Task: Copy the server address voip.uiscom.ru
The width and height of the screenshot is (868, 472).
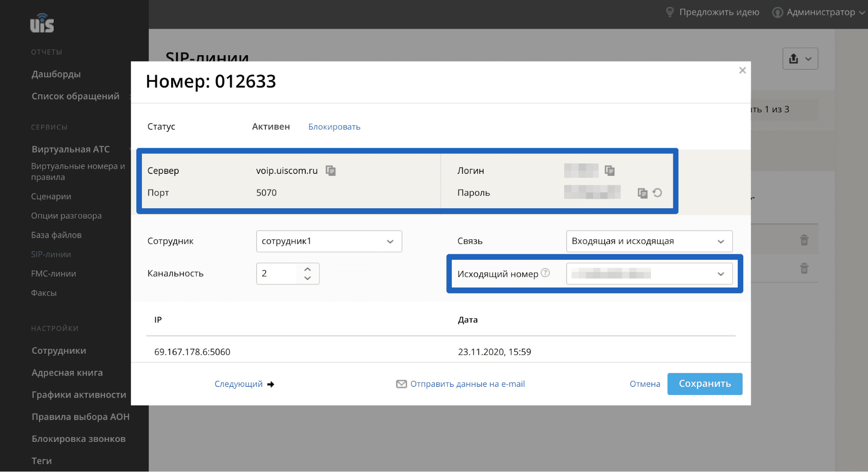Action: (x=331, y=170)
